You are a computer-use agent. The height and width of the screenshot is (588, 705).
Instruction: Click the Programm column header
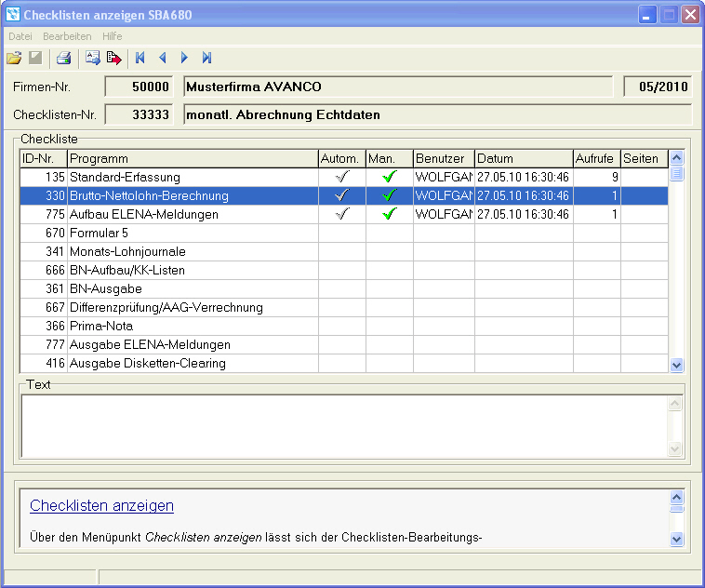[x=193, y=158]
